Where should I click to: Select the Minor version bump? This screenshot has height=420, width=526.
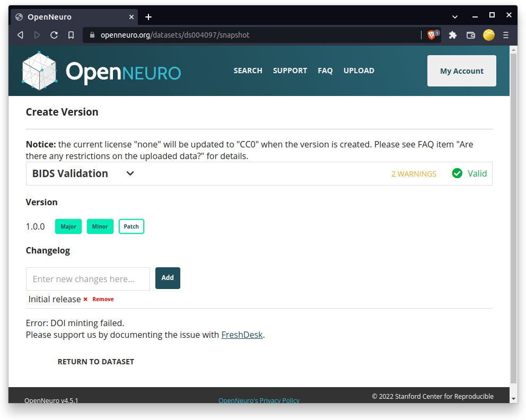click(x=100, y=226)
